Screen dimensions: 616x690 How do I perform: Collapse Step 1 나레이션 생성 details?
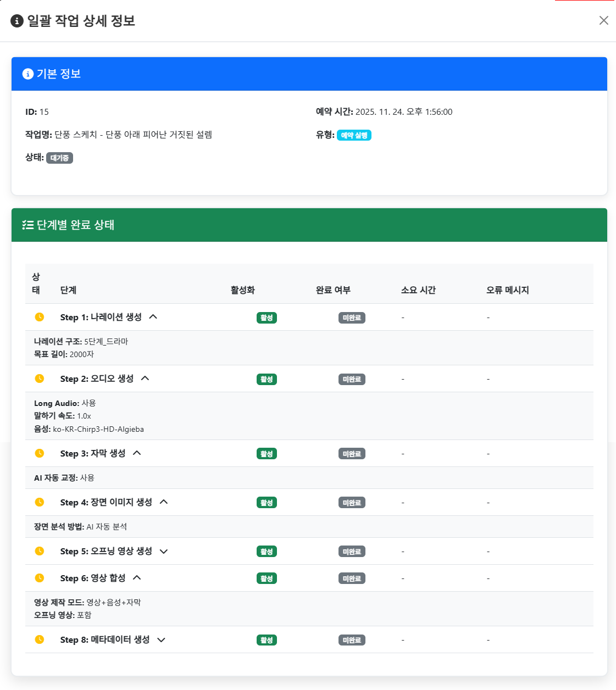153,317
